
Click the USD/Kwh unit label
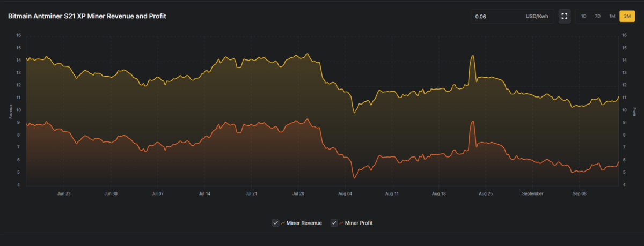[537, 17]
